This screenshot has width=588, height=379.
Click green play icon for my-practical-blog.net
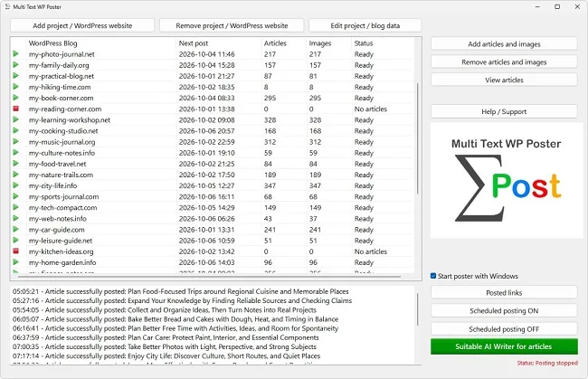click(15, 76)
